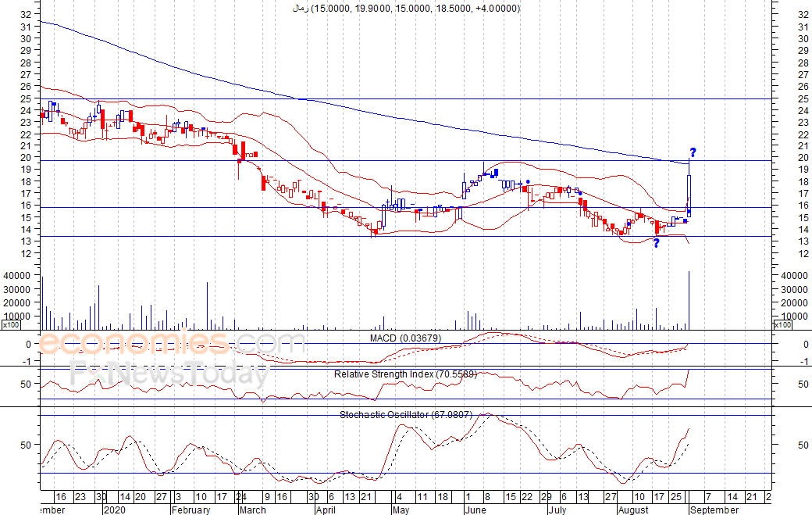Open the economies.com watermark link
Image resolution: width=812 pixels, height=515 pixels.
tap(172, 344)
